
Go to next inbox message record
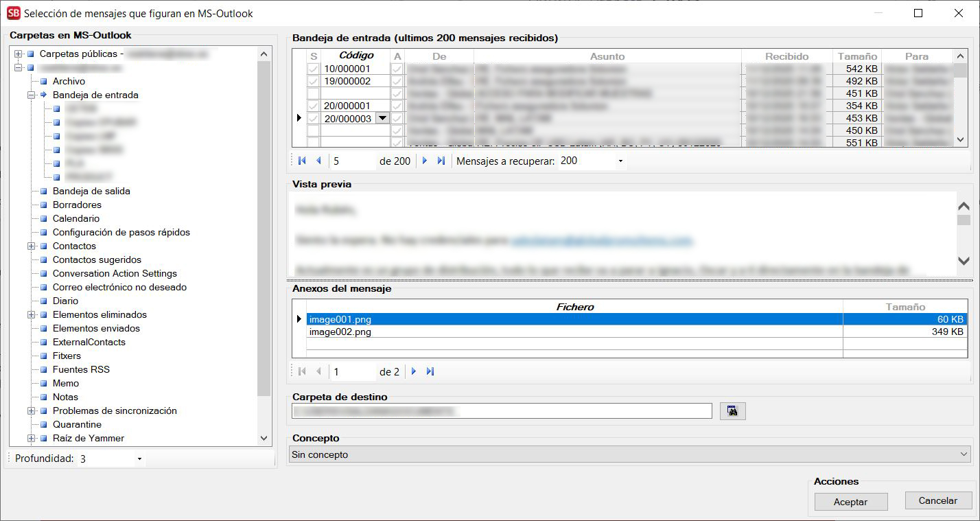[425, 161]
